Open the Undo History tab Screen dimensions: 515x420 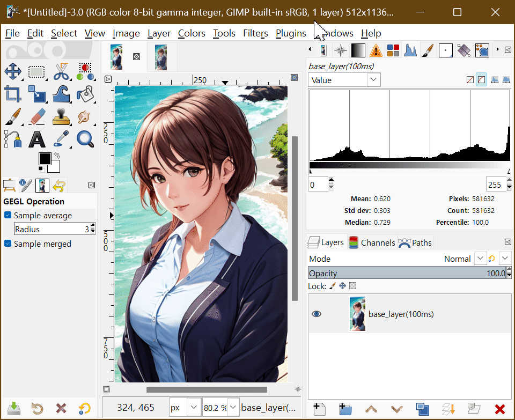tap(59, 185)
